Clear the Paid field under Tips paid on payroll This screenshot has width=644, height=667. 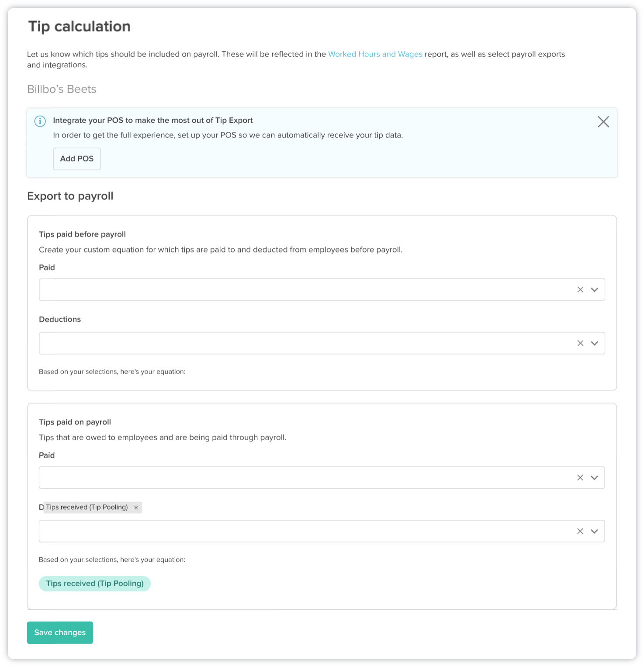580,477
